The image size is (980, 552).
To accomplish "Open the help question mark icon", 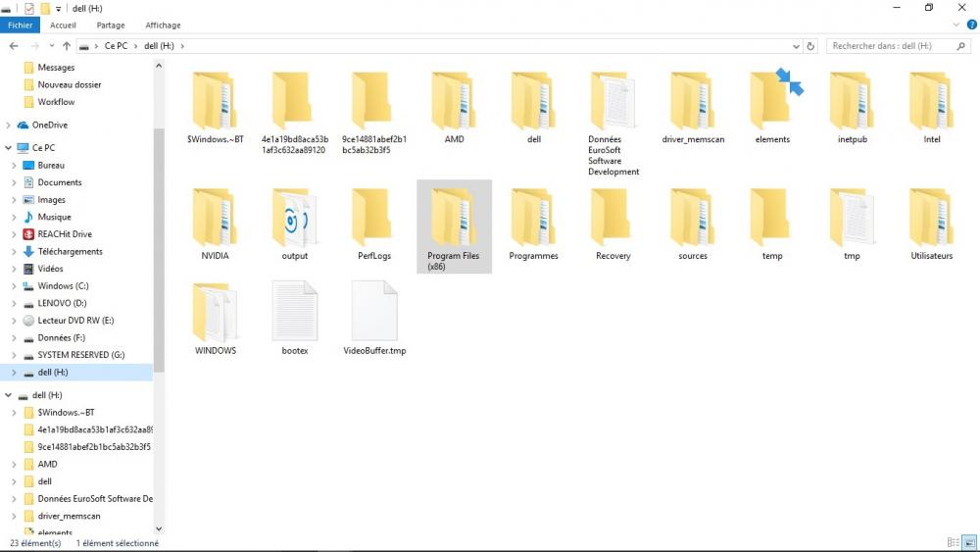I will click(972, 25).
